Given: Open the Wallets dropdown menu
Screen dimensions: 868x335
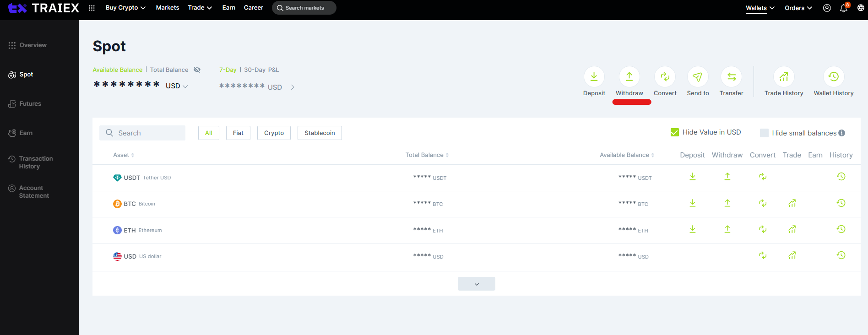Looking at the screenshot, I should pos(760,8).
